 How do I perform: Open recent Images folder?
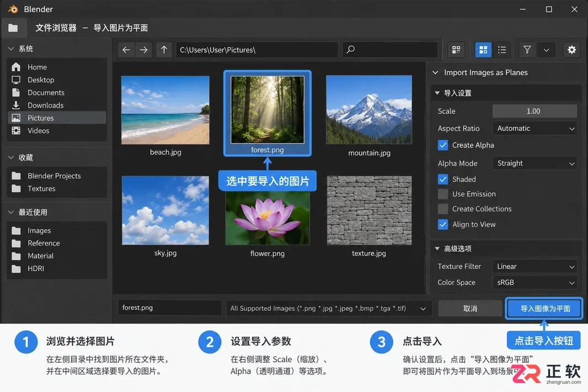[57, 231]
